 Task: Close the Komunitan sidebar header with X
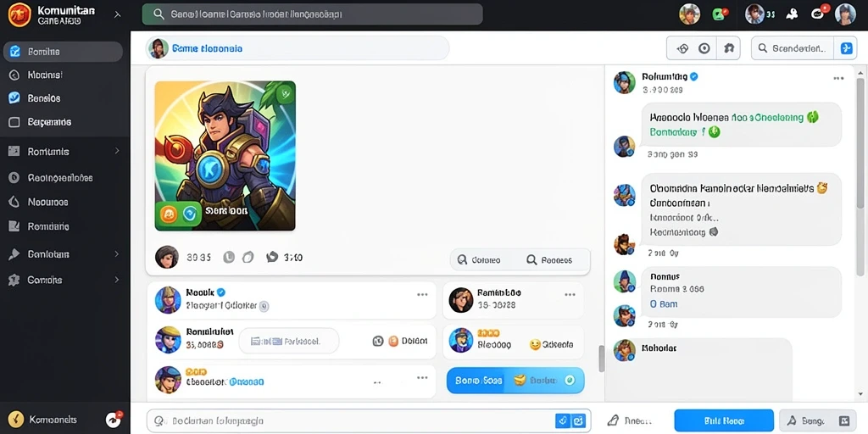tap(117, 15)
